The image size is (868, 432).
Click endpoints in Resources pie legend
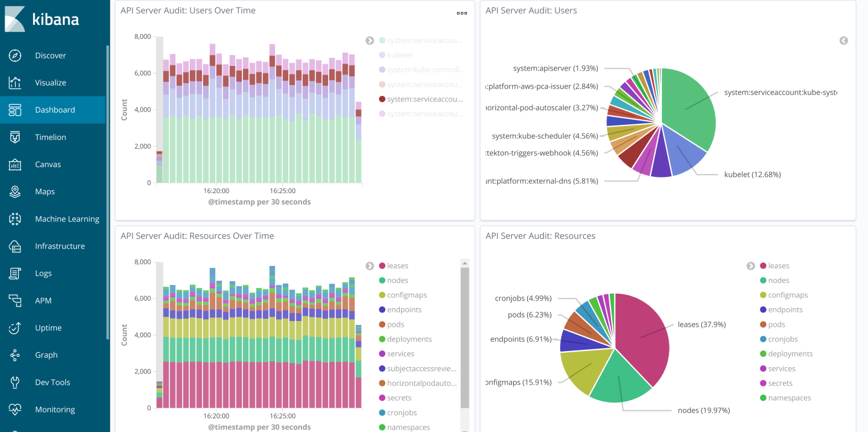[x=785, y=310]
